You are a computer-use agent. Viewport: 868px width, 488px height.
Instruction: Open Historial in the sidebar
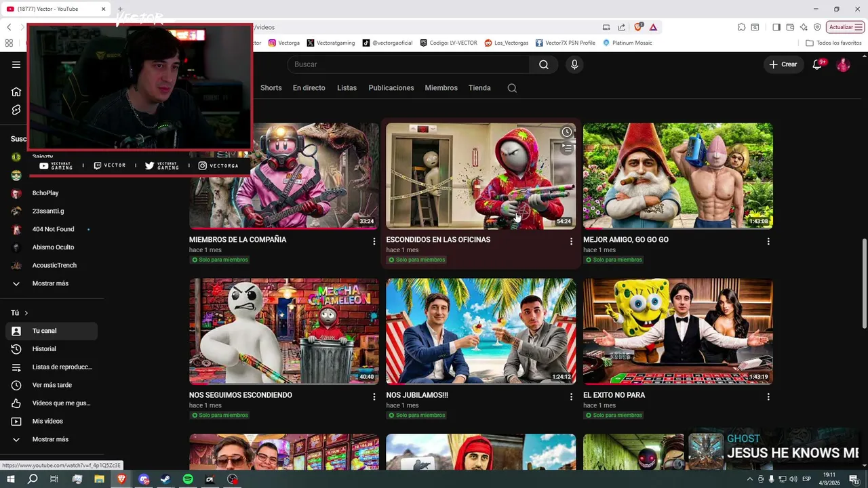(x=52, y=349)
